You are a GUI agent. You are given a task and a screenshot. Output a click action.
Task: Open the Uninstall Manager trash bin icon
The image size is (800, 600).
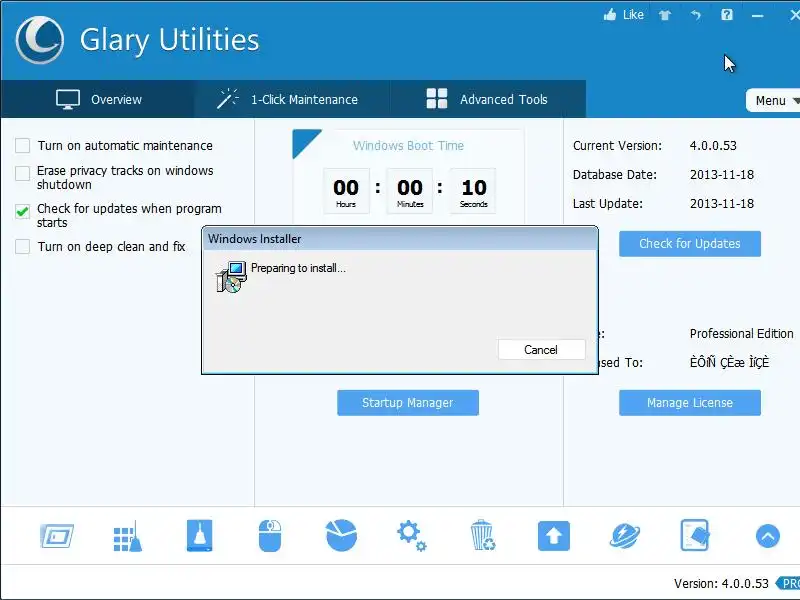click(482, 535)
